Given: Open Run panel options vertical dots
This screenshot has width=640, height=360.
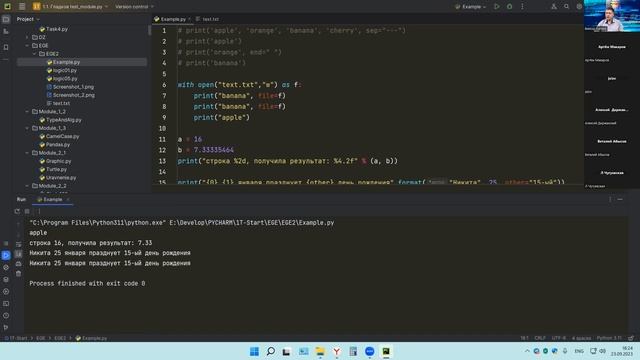Looking at the screenshot, I should (x=610, y=199).
